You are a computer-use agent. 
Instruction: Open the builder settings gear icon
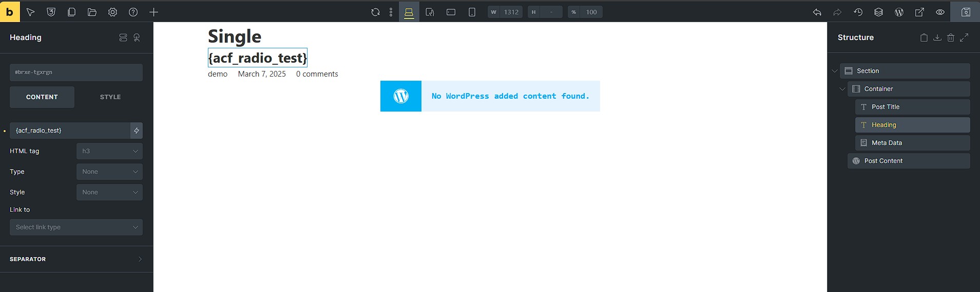point(112,12)
